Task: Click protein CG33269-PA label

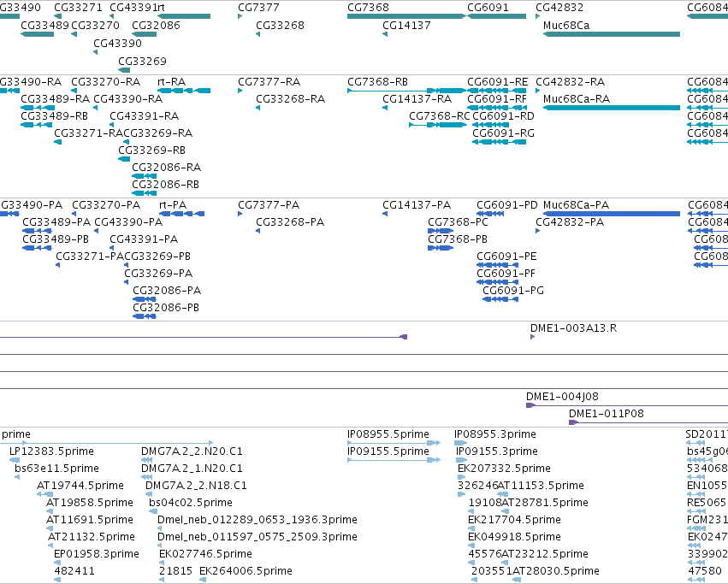Action: tap(158, 274)
